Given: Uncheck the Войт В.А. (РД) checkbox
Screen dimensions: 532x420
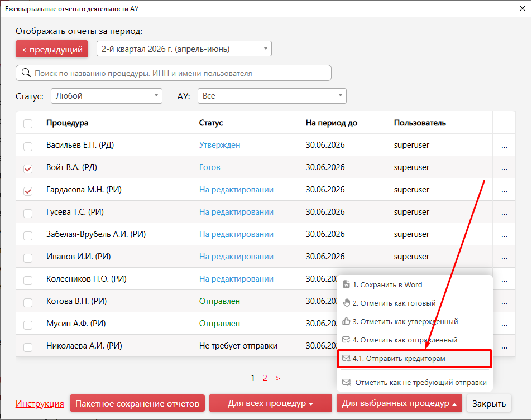Looking at the screenshot, I should pos(28,169).
